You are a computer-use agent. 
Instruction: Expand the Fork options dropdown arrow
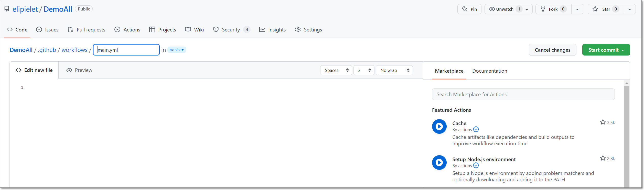577,9
